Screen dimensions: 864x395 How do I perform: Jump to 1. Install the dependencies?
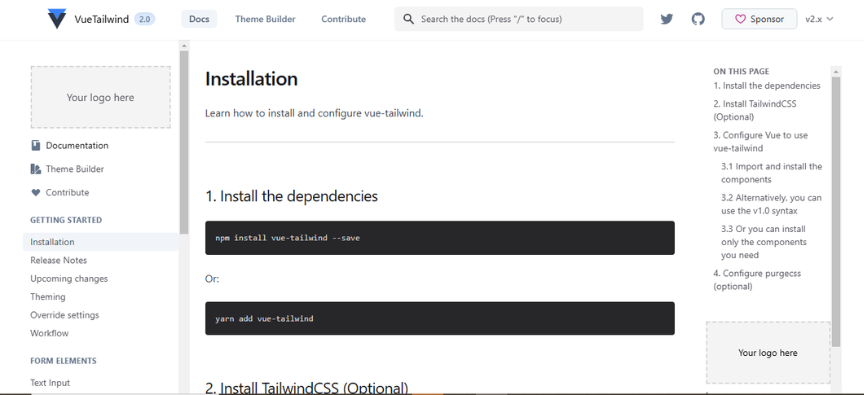point(766,86)
